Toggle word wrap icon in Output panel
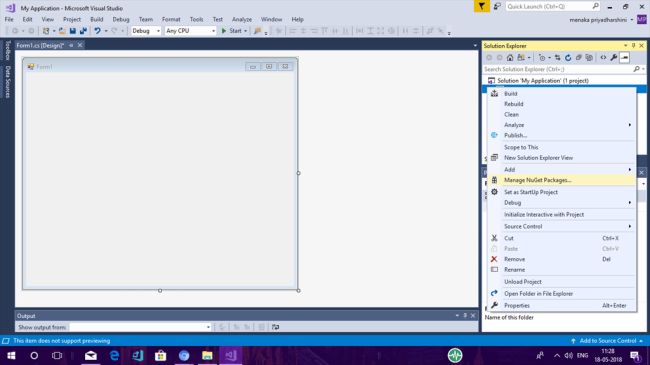The image size is (650, 365). pos(276,327)
